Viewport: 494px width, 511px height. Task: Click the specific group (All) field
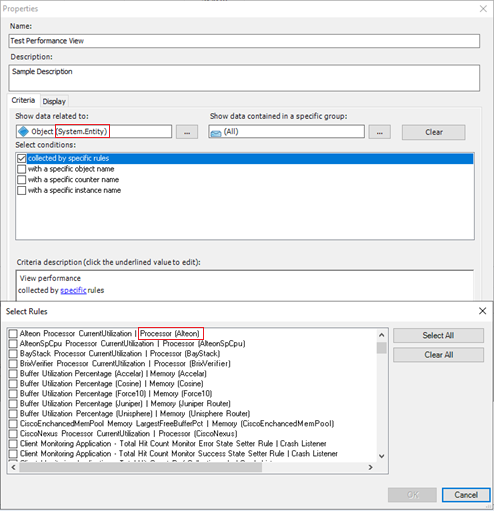(287, 131)
